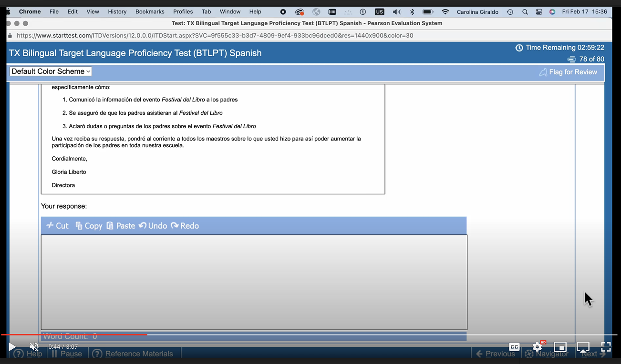The image size is (621, 364).
Task: Seek using the video progress bar
Action: coord(309,334)
